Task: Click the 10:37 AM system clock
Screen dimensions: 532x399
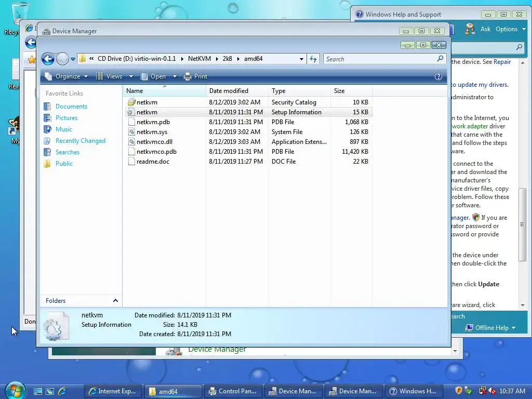Action: [x=512, y=391]
